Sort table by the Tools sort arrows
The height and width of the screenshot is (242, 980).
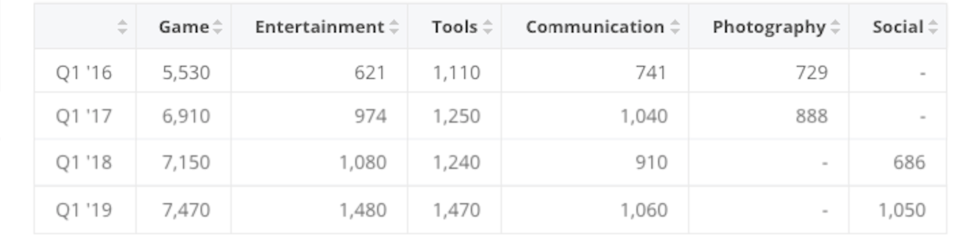tap(488, 27)
